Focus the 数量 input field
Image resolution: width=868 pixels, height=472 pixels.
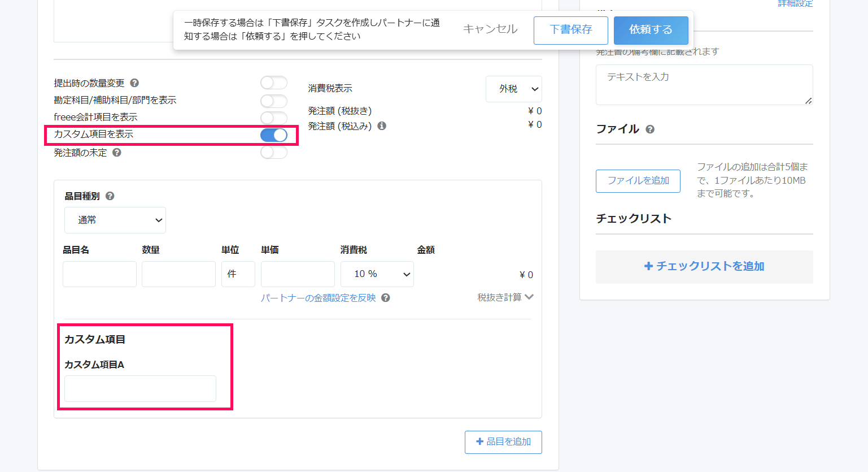pyautogui.click(x=178, y=274)
